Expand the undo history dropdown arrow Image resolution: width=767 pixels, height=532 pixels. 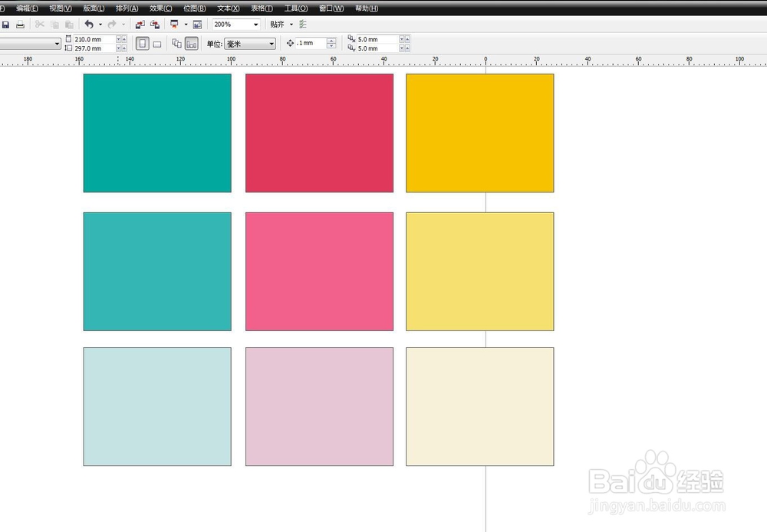pyautogui.click(x=100, y=25)
